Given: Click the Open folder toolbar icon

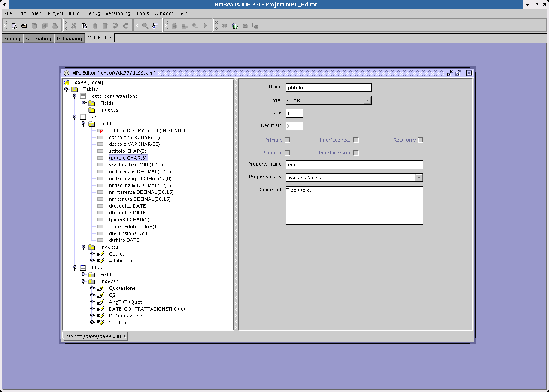Looking at the screenshot, I should click(24, 26).
